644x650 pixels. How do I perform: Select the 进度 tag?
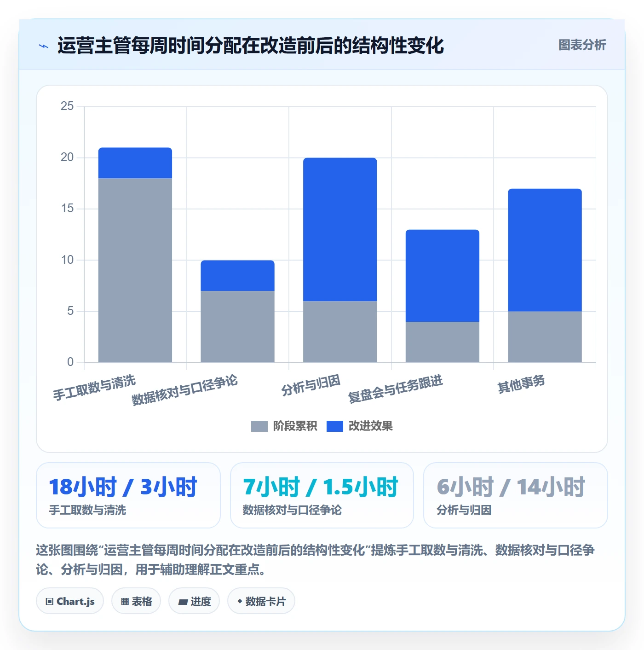click(x=194, y=601)
